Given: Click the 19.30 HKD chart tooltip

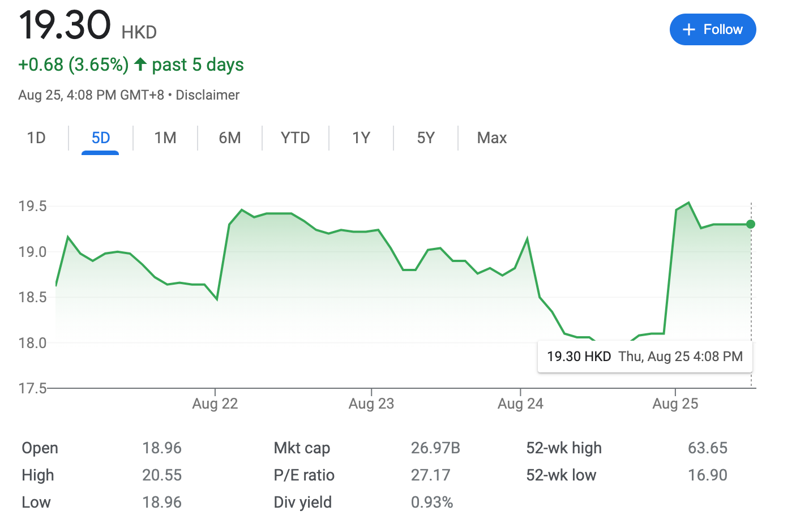Looking at the screenshot, I should 644,357.
